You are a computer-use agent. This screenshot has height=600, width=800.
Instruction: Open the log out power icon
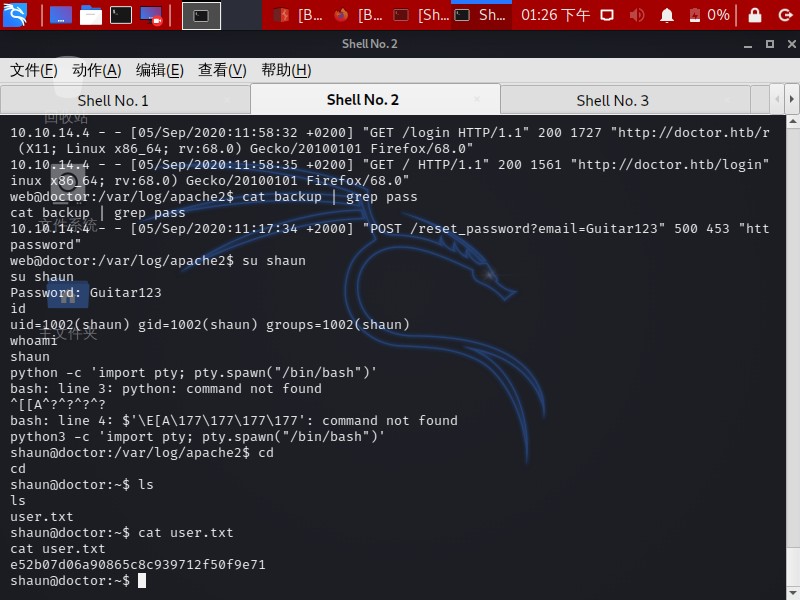(x=785, y=15)
